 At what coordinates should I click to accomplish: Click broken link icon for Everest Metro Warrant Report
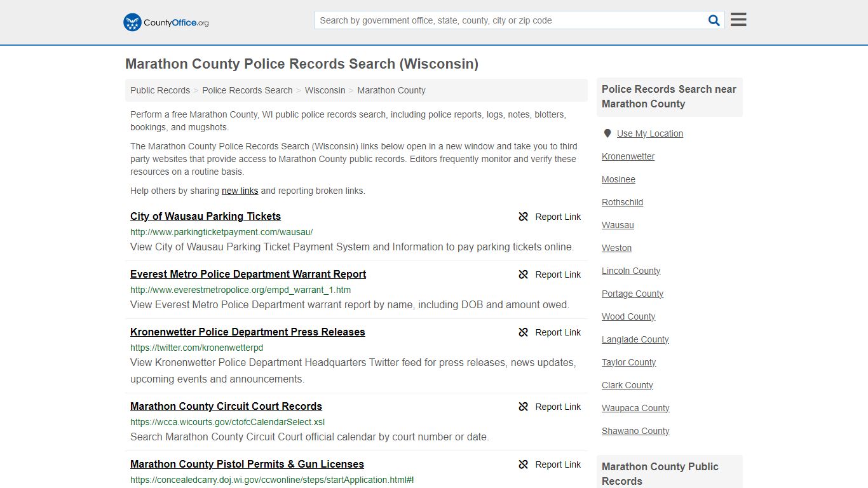coord(524,274)
